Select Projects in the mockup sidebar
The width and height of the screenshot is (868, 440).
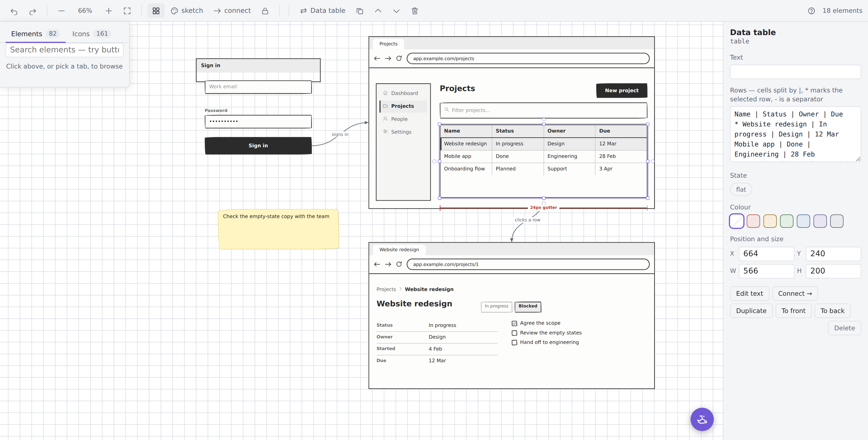tap(403, 106)
